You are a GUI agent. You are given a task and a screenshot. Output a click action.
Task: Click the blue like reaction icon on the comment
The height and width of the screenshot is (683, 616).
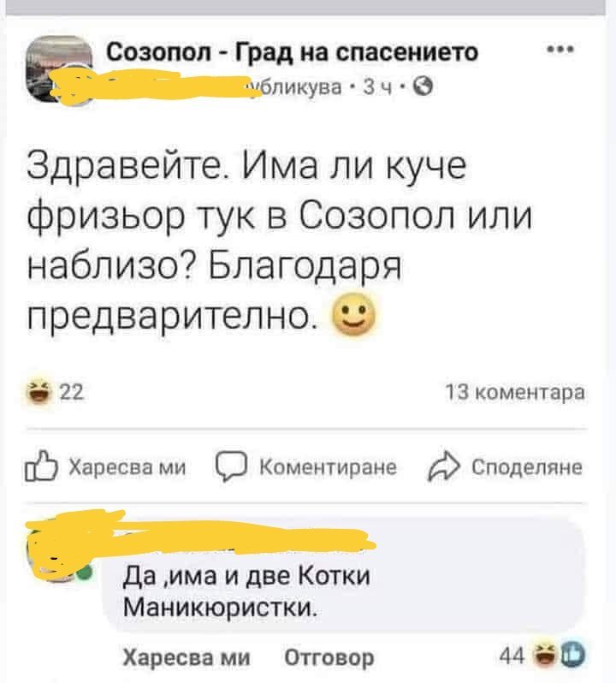572,654
